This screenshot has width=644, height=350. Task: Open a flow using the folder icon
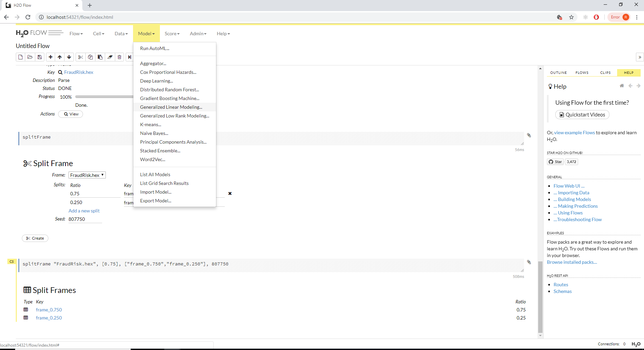(x=30, y=57)
